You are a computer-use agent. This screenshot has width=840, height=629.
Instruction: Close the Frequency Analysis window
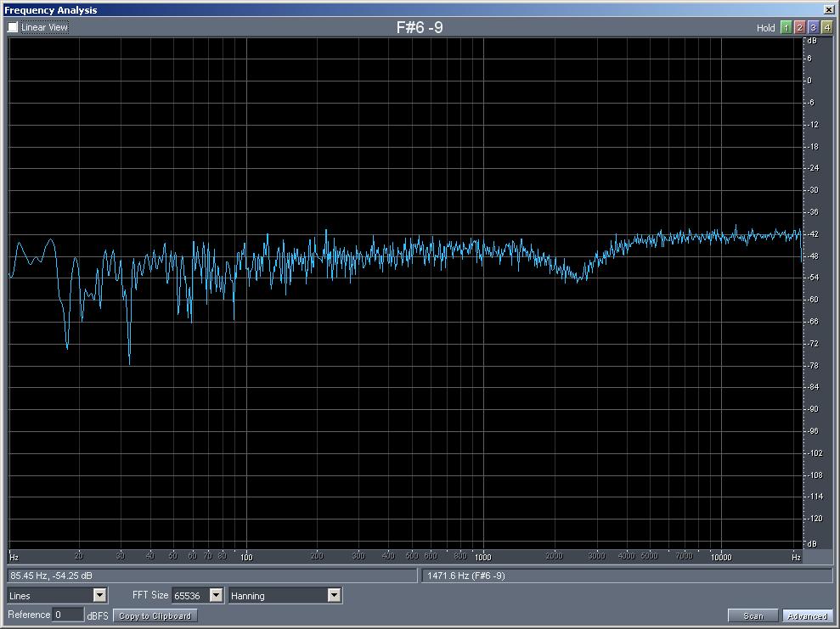(829, 9)
